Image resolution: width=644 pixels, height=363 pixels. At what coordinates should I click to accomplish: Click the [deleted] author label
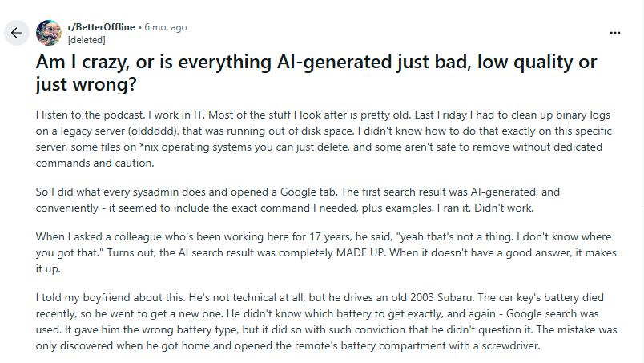[87, 39]
